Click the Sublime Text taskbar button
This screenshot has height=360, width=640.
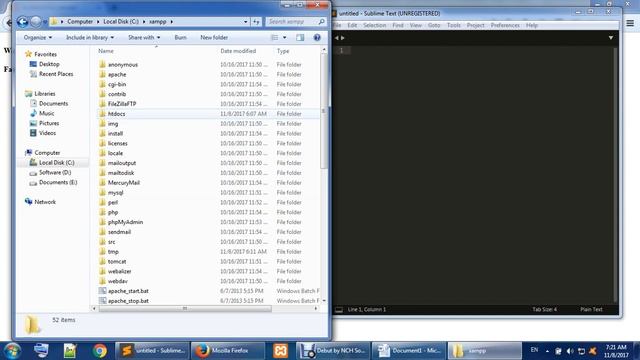coord(152,351)
